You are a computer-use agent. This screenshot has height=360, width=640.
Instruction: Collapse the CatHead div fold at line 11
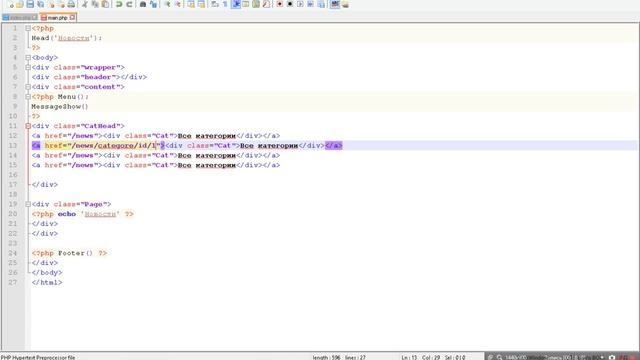tap(28, 126)
